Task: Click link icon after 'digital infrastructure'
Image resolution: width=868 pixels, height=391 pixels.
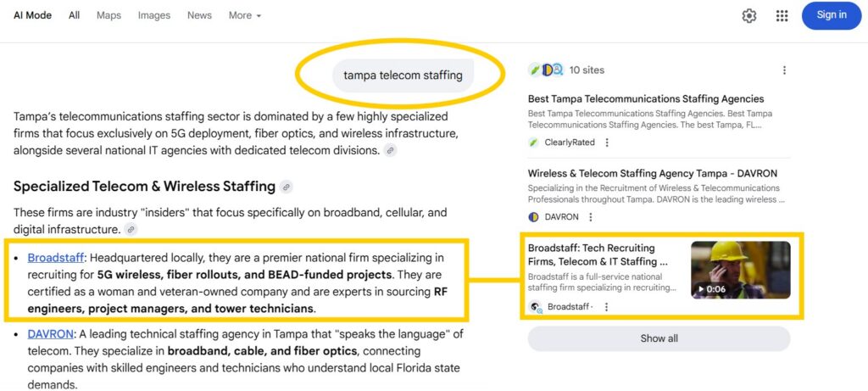Action: coord(131,229)
